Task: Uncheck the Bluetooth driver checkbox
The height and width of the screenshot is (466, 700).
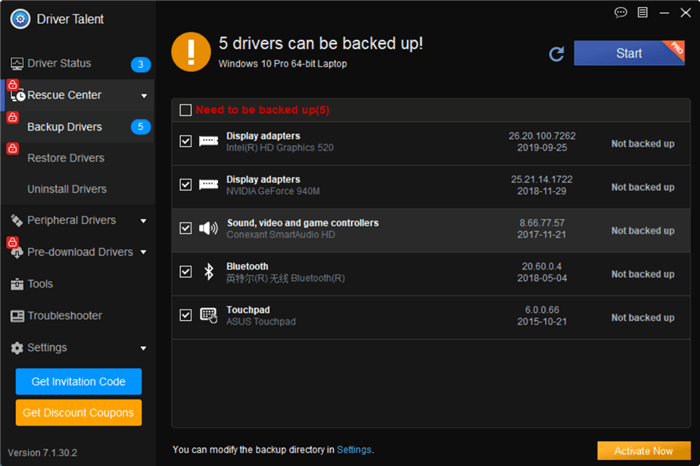Action: (x=185, y=271)
